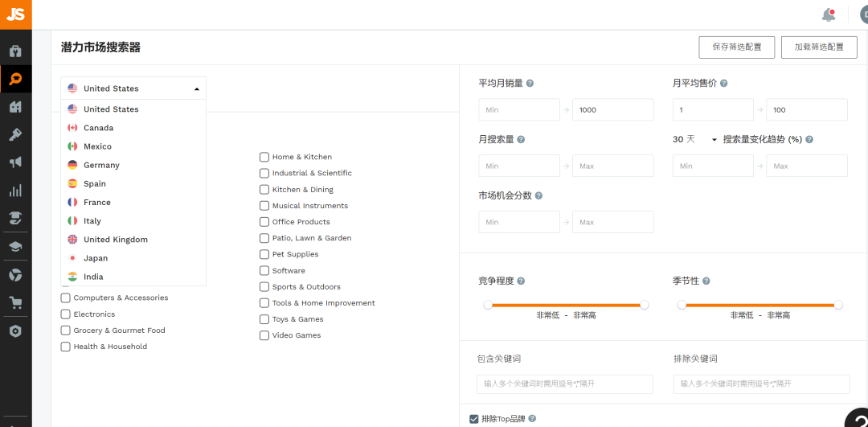This screenshot has width=868, height=427.
Task: Click the JS Jungle Scout logo
Action: [15, 14]
